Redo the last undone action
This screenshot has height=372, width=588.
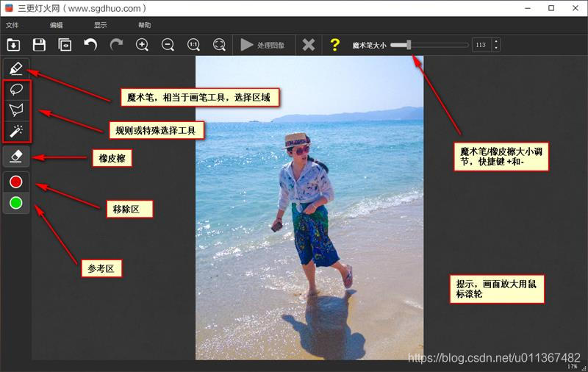pos(116,45)
